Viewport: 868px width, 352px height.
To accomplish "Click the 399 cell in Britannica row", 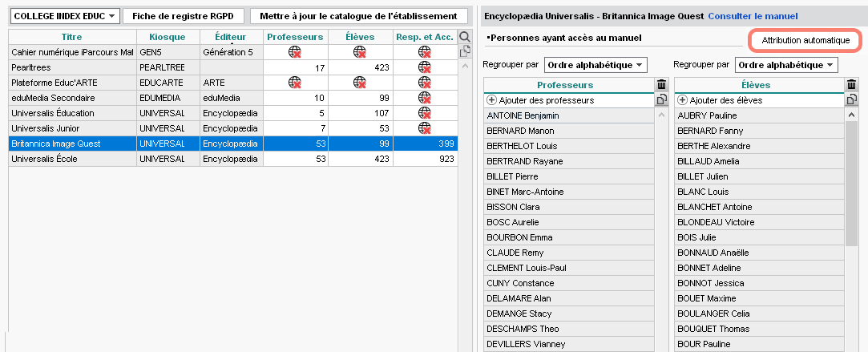I will 425,144.
